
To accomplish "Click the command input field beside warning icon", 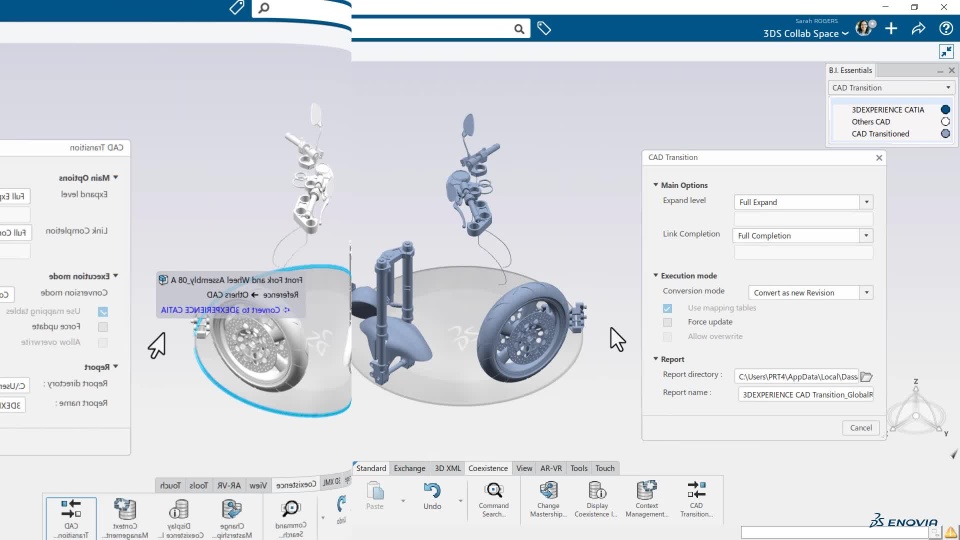I will point(835,533).
